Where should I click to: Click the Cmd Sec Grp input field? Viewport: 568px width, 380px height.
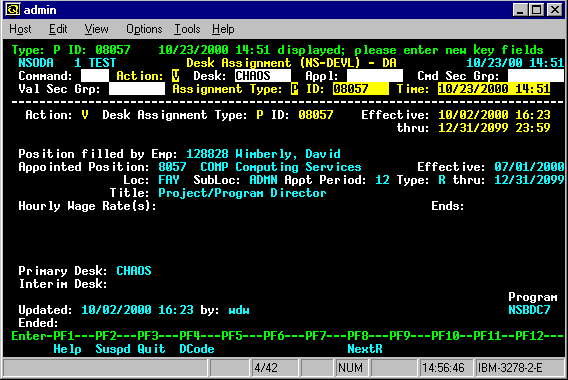coord(536,76)
